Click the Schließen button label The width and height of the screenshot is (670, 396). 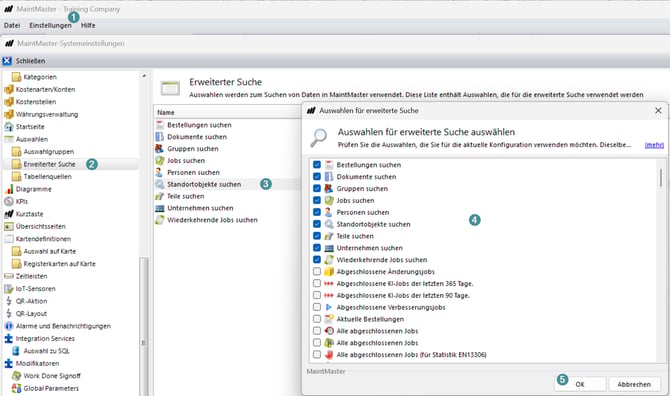coord(30,61)
